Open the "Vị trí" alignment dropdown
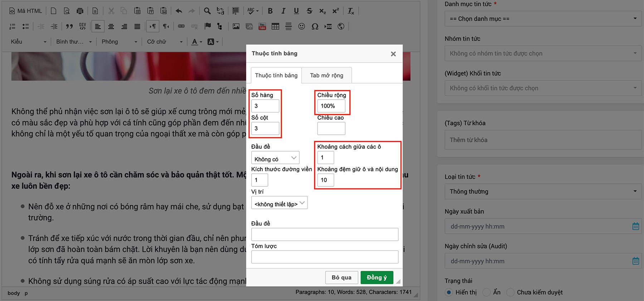This screenshot has width=644, height=301. pyautogui.click(x=279, y=204)
